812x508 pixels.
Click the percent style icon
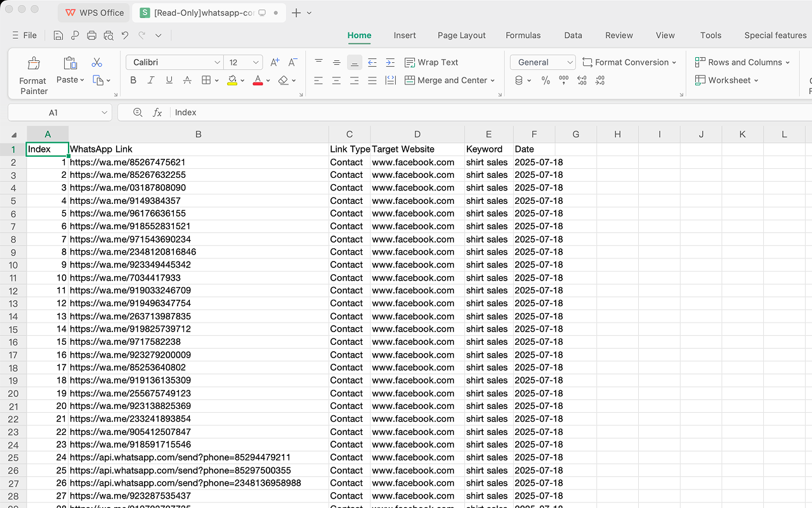click(x=546, y=80)
